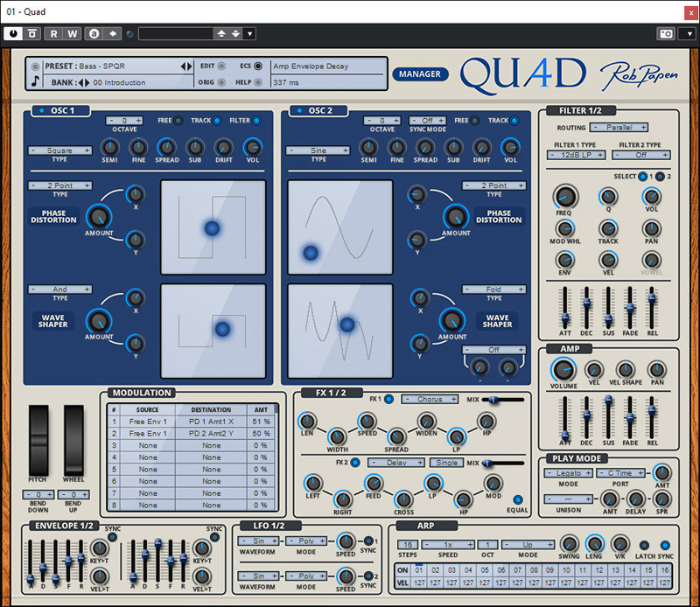Open OSC 1 waveform type dropdown (Square)
This screenshot has height=607, width=700.
pyautogui.click(x=60, y=150)
